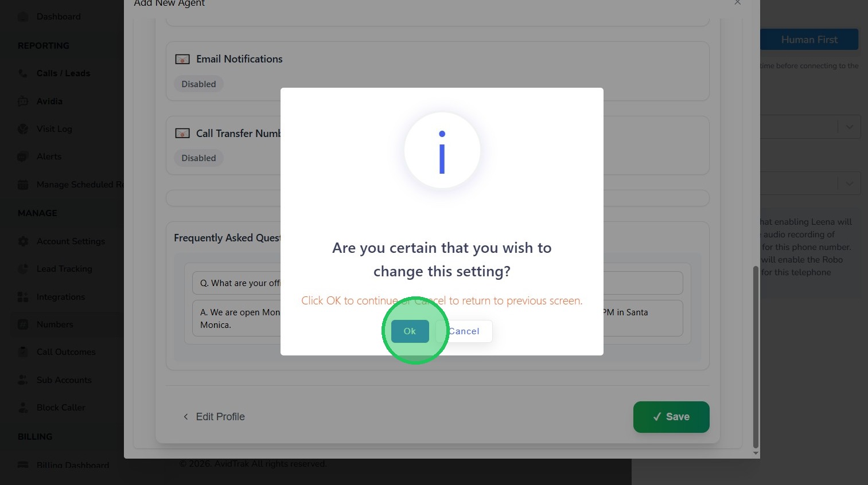The image size is (868, 485).
Task: Open Calls / Leads report
Action: pyautogui.click(x=63, y=73)
